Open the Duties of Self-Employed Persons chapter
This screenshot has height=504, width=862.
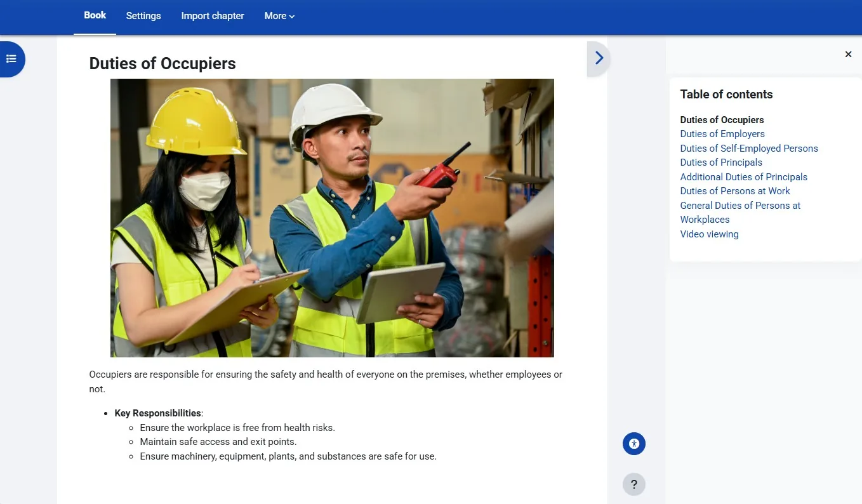749,148
